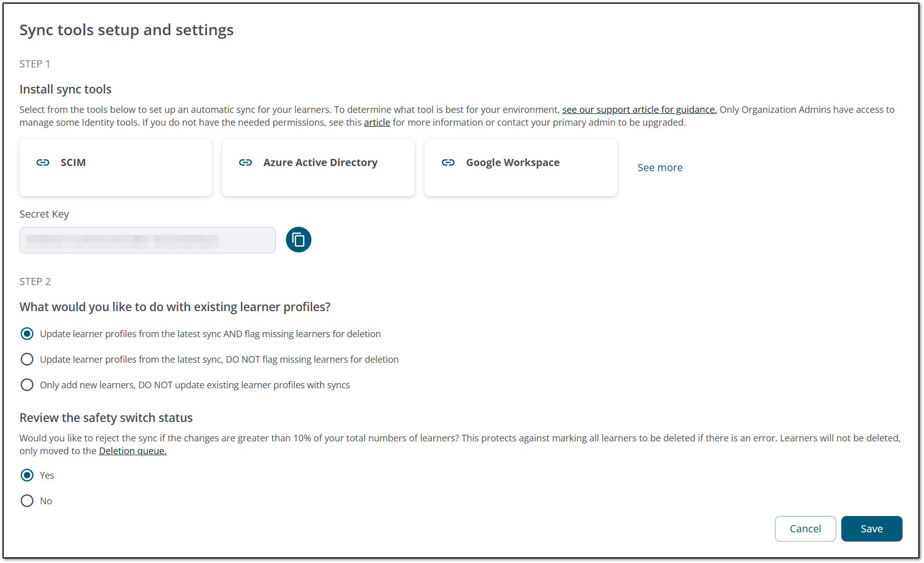Click the Azure Active Directory link icon
The image size is (924, 563).
pos(246,162)
